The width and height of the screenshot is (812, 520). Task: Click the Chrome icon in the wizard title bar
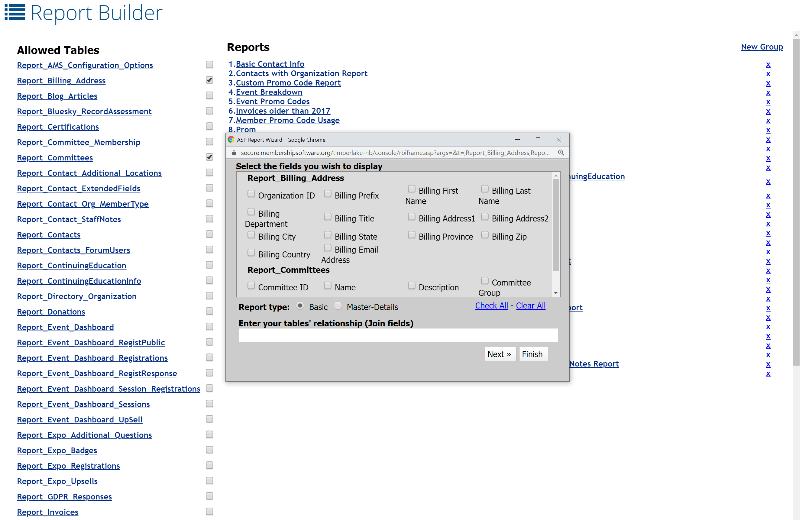coord(231,140)
